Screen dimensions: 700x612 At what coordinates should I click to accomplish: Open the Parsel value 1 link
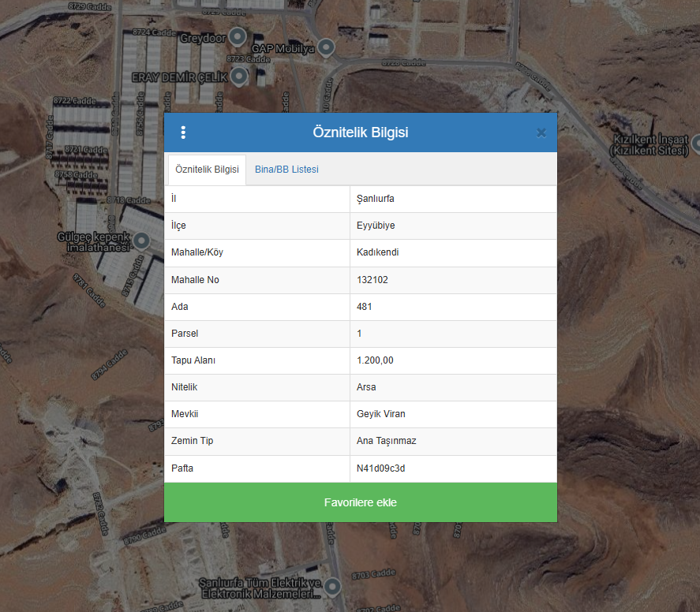[x=359, y=334]
